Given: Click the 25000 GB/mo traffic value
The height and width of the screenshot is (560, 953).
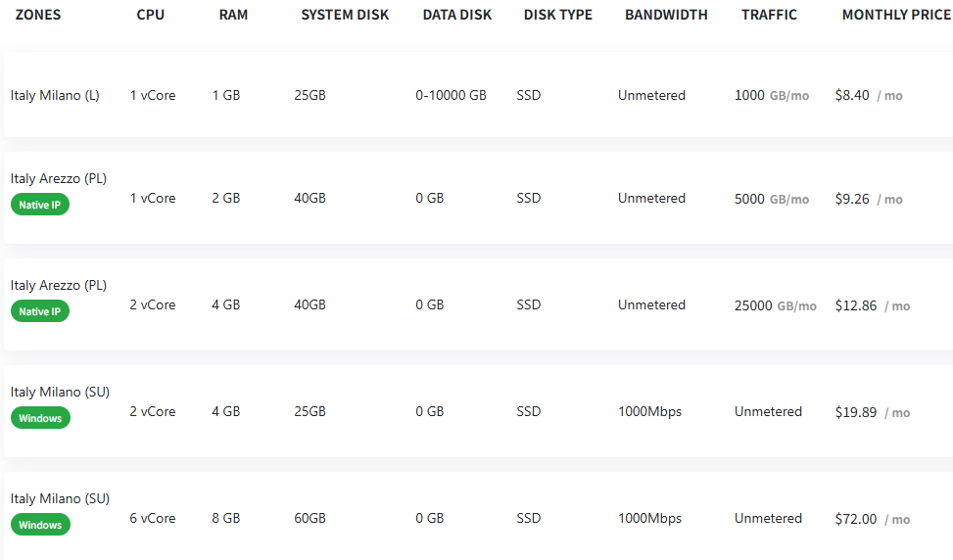Looking at the screenshot, I should point(775,305).
